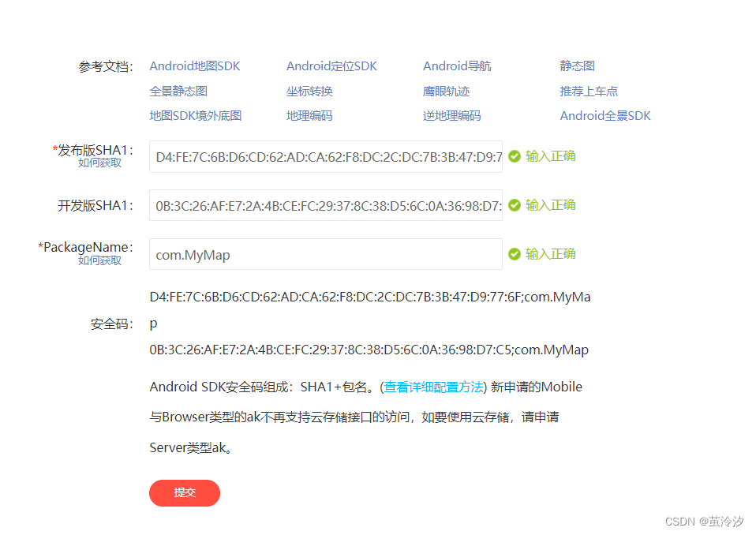The height and width of the screenshot is (535, 756).
Task: Open the 推荐上车点 reference link
Action: 589,91
